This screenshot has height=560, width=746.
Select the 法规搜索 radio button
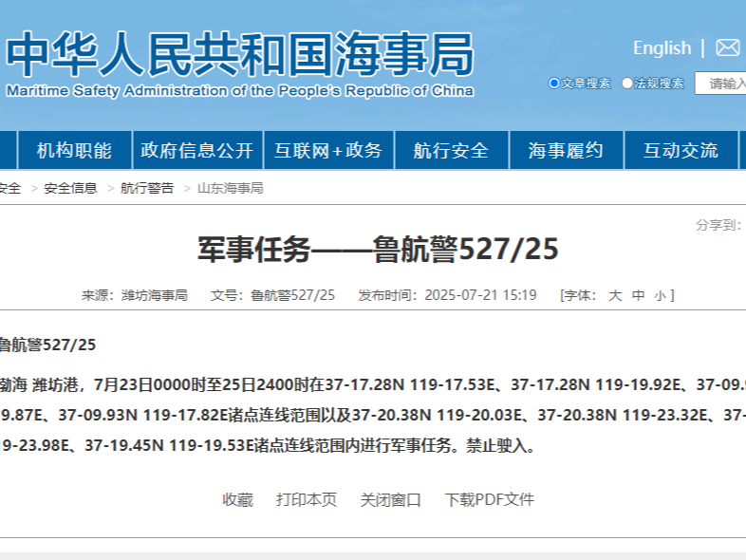pos(627,84)
